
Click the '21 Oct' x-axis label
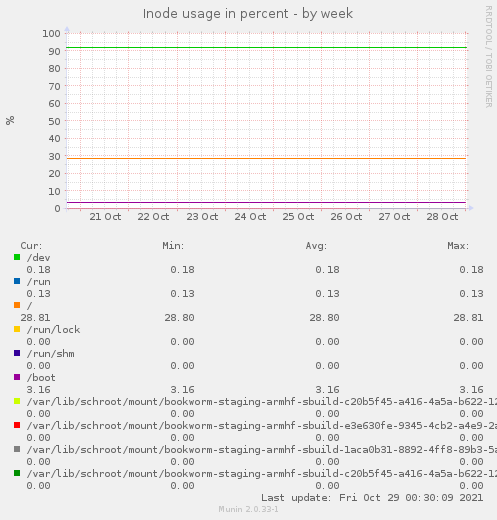105,217
